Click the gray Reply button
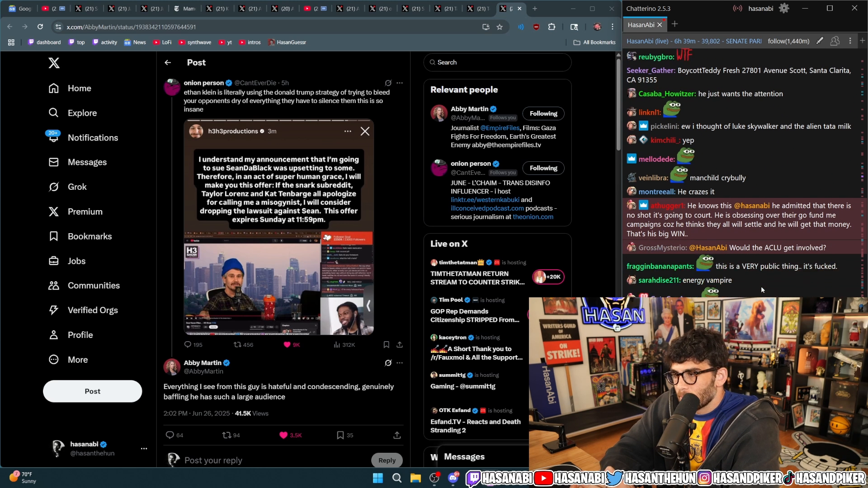 (x=387, y=460)
